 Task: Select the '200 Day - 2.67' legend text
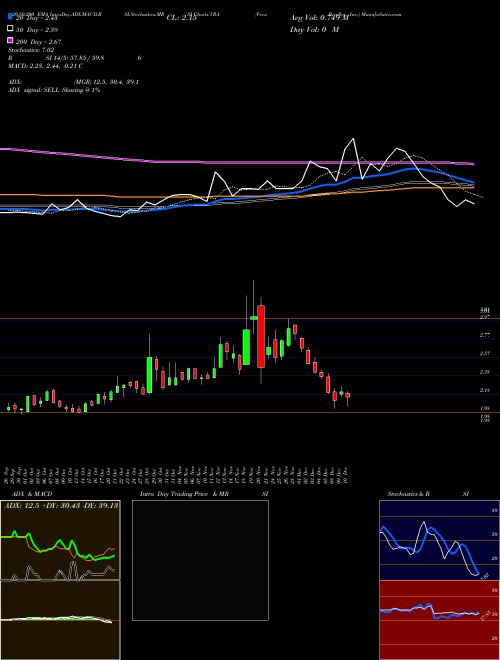[39, 42]
